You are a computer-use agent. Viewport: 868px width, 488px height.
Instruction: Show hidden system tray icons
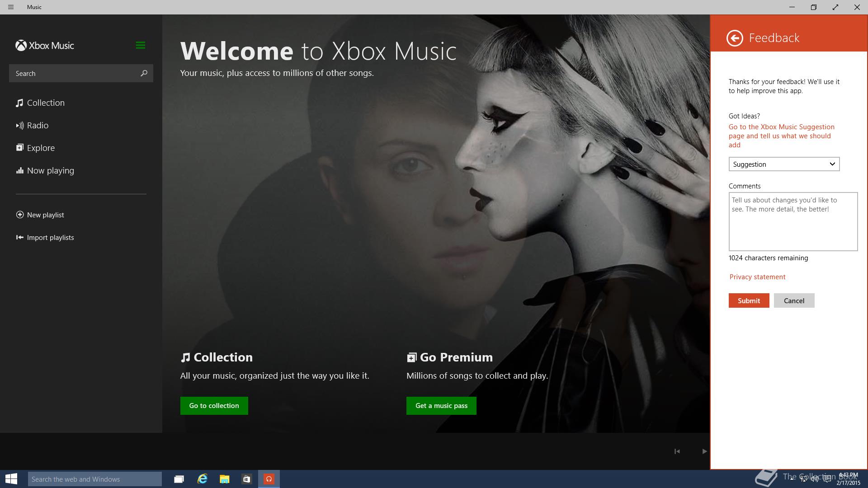[792, 479]
